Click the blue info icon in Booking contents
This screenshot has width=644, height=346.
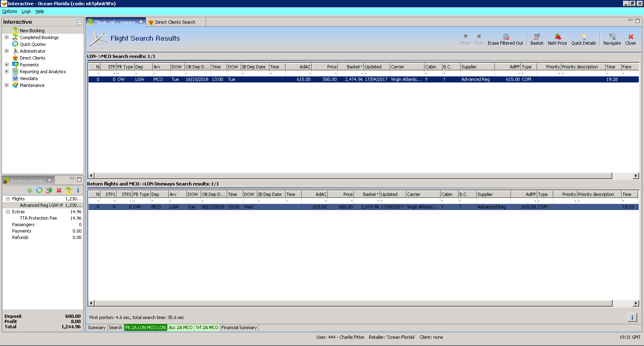78,190
